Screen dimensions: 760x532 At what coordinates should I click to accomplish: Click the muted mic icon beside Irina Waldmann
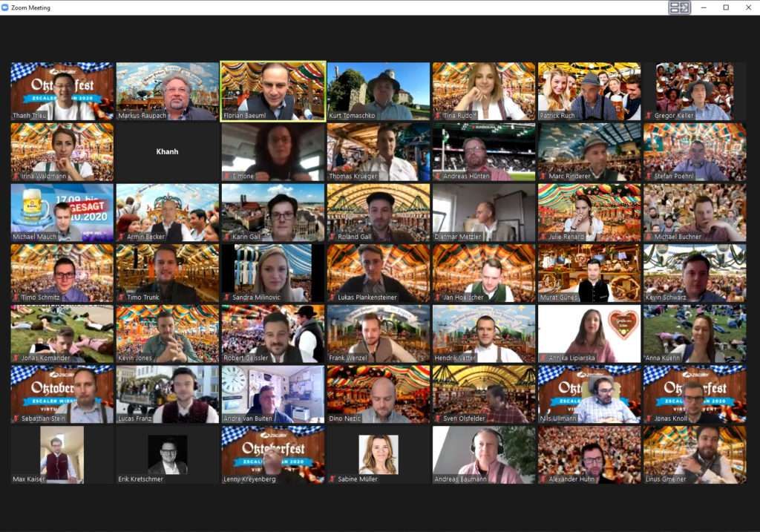click(x=16, y=177)
